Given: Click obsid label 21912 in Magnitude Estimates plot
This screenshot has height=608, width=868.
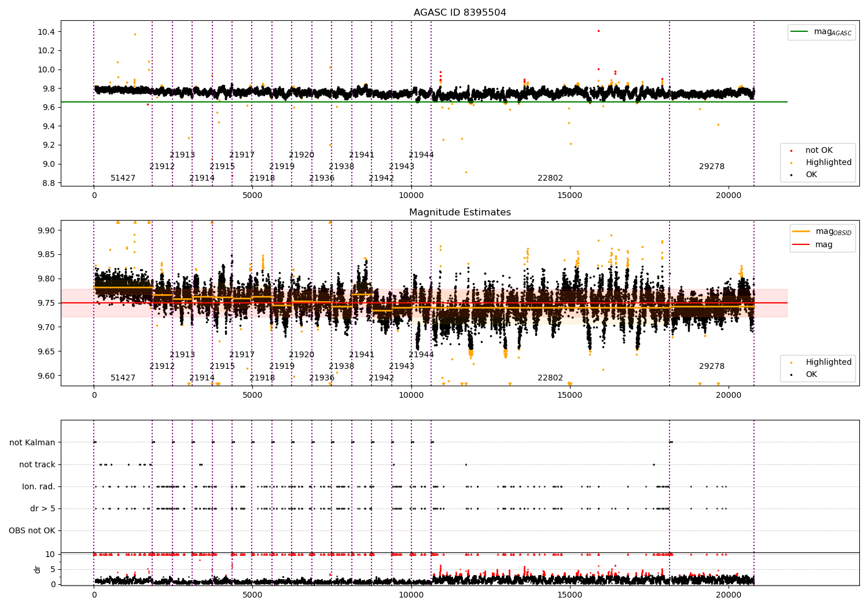Looking at the screenshot, I should 162,366.
